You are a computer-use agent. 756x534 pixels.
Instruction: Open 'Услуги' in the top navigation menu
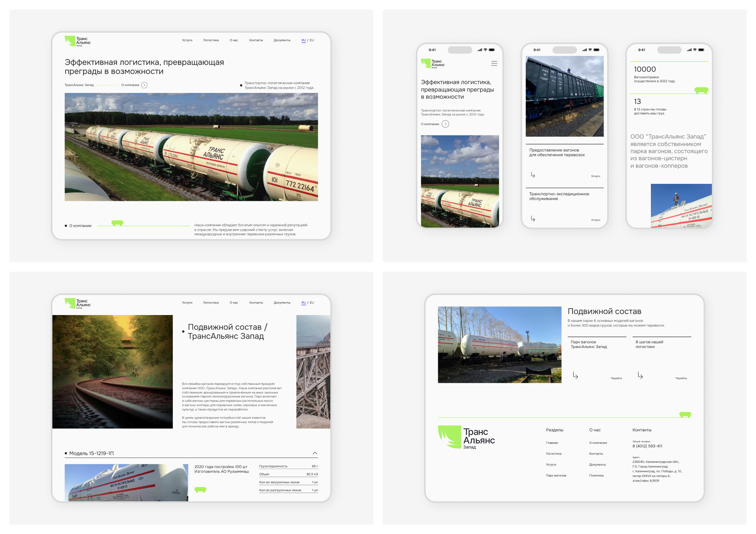[x=187, y=40]
